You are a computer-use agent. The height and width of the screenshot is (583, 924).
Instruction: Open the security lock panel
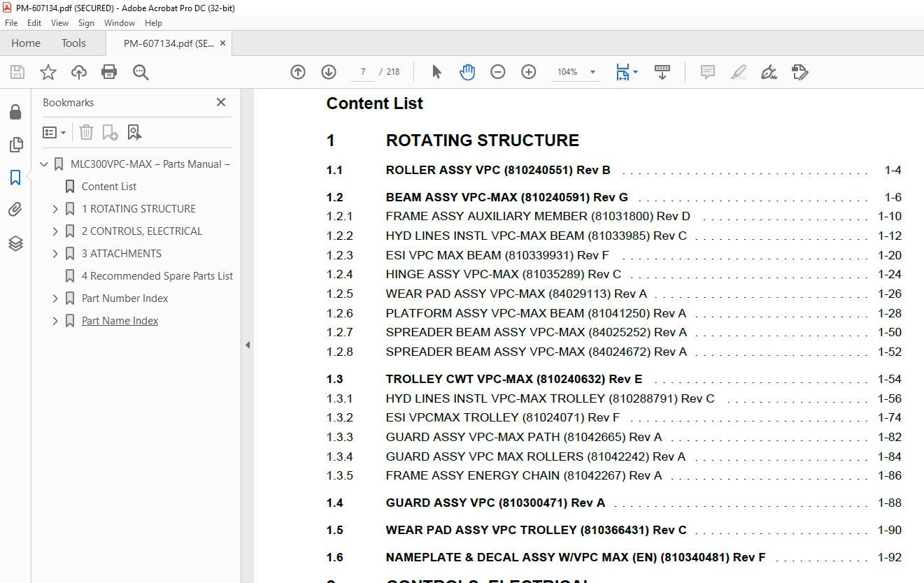[x=15, y=113]
